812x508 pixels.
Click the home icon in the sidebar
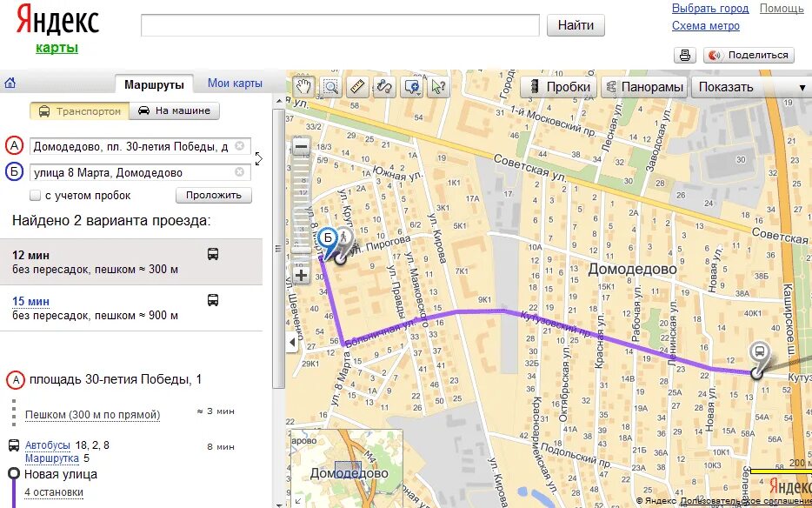(x=10, y=83)
